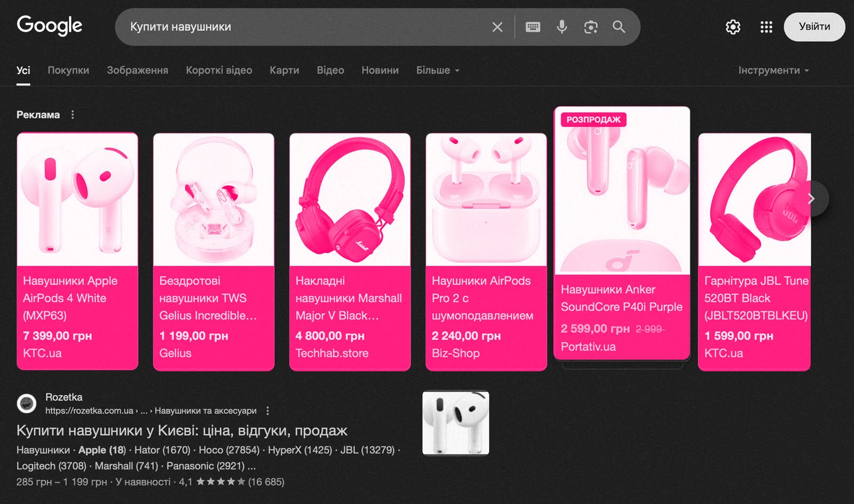Image resolution: width=854 pixels, height=504 pixels.
Task: Open the on-screen keyboard input tool
Action: (x=533, y=27)
